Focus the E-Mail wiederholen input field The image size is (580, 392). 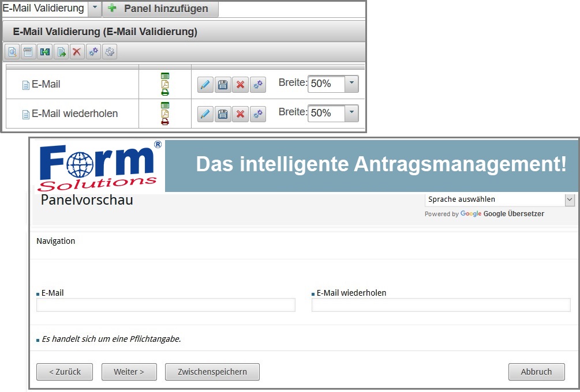coord(441,305)
